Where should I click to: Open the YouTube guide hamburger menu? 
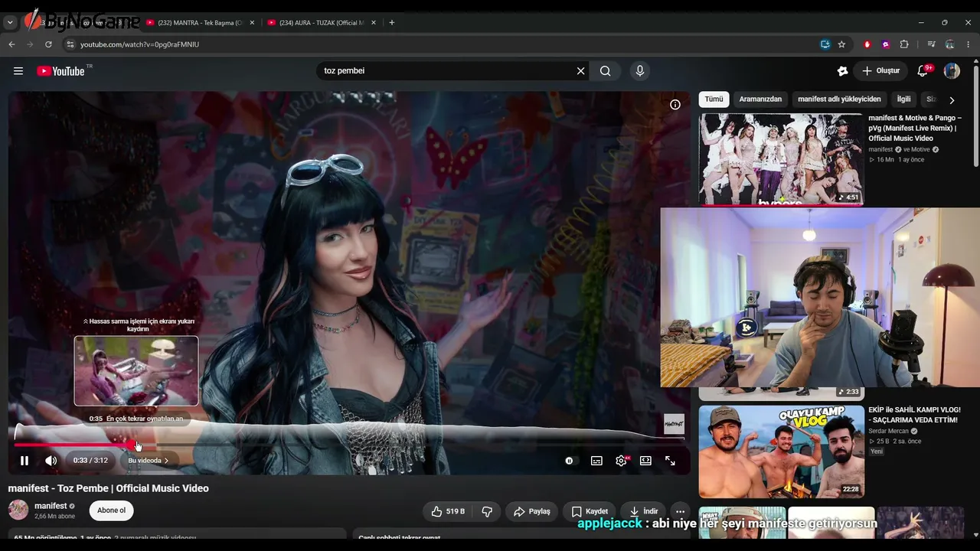(x=18, y=71)
